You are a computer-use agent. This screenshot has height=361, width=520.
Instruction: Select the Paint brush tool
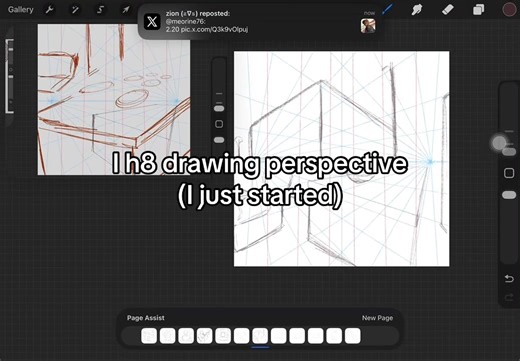(387, 10)
